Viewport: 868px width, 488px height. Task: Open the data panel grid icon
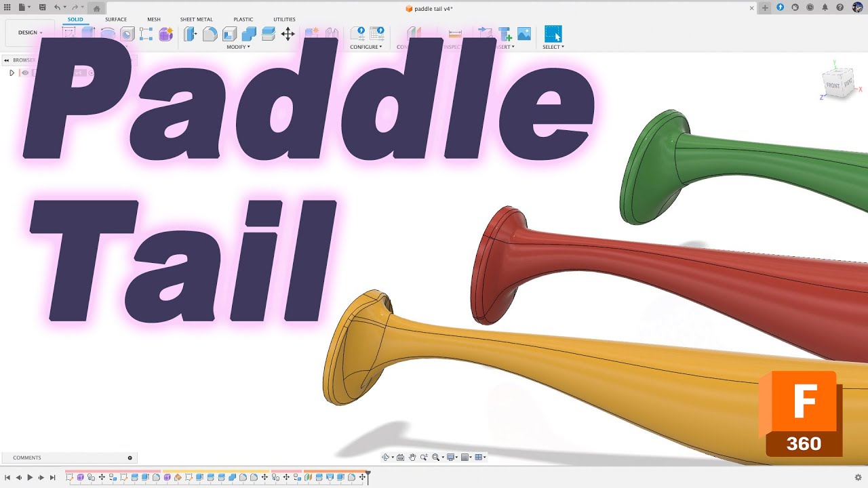(x=7, y=7)
